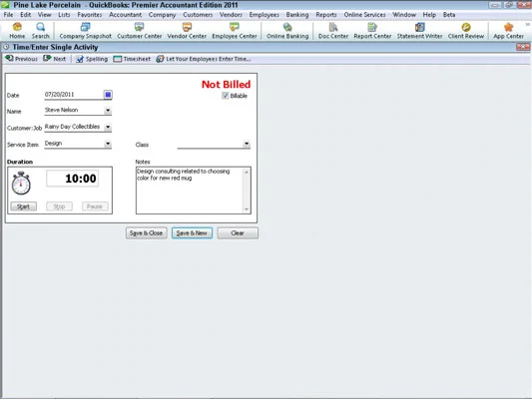
Task: Close the Time/Enter Single Activity window
Action: (x=523, y=47)
